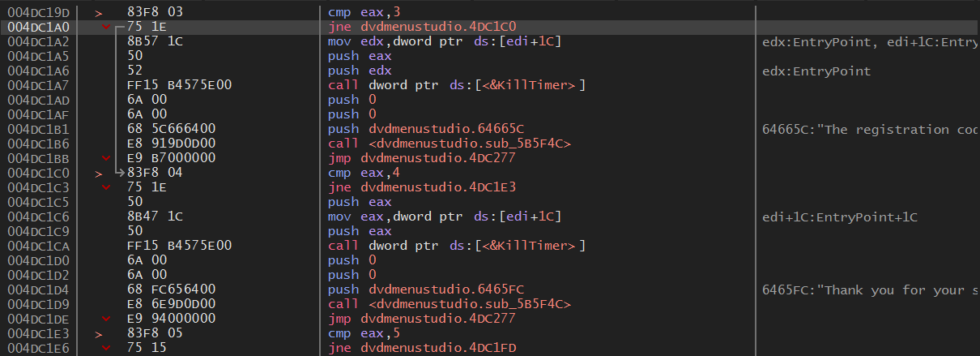Select bytes '8B47 1C'
The width and height of the screenshot is (980, 356).
[156, 217]
